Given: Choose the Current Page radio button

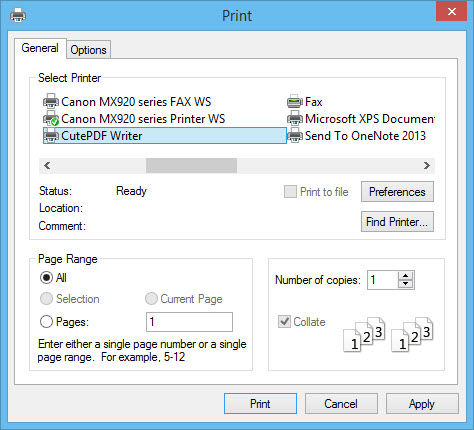Looking at the screenshot, I should (x=151, y=299).
